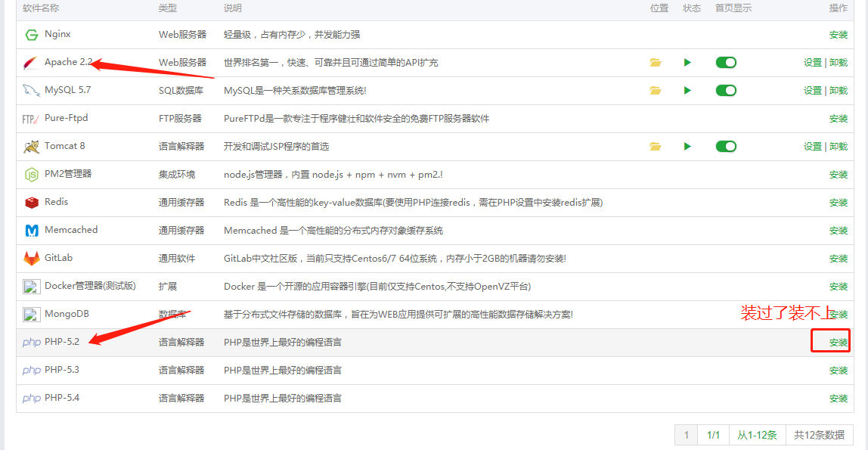868x450 pixels.
Task: Open Tomcat 设置 settings link
Action: (x=813, y=146)
